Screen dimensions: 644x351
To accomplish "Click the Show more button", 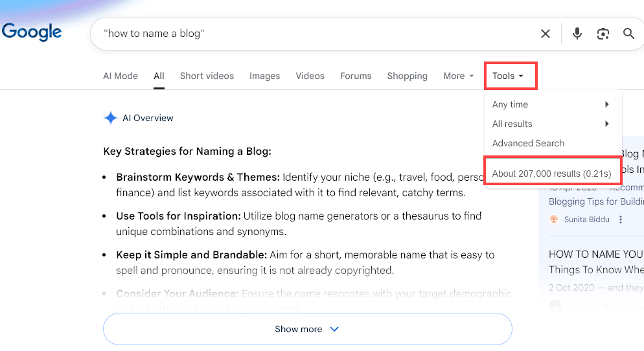I will 307,329.
